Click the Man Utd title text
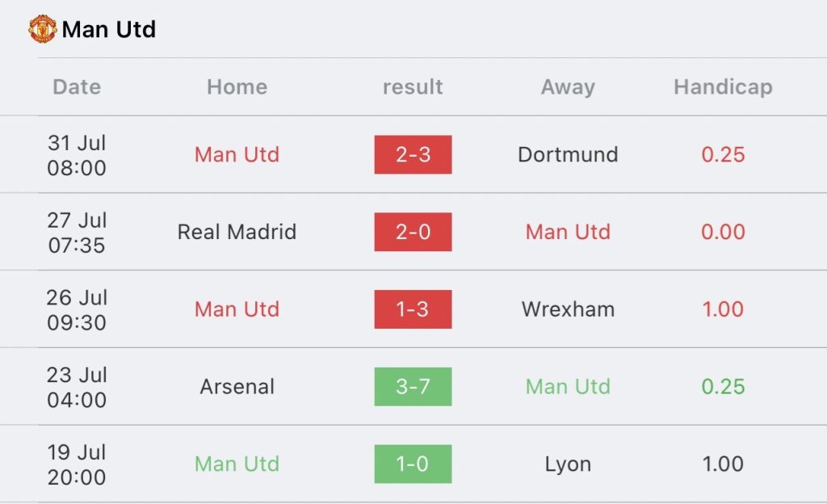 click(109, 30)
